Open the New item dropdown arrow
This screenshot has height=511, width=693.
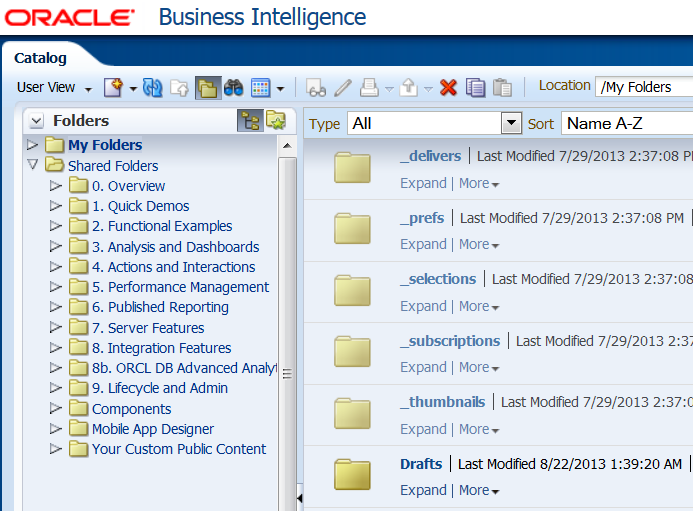[133, 89]
